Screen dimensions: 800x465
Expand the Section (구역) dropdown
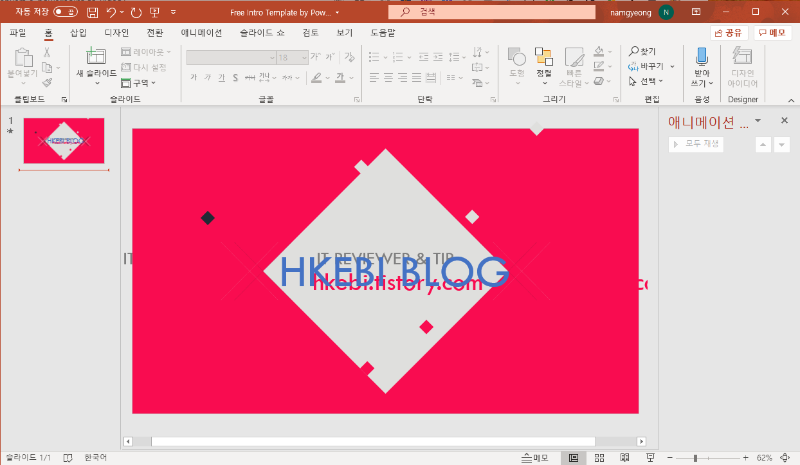point(137,83)
